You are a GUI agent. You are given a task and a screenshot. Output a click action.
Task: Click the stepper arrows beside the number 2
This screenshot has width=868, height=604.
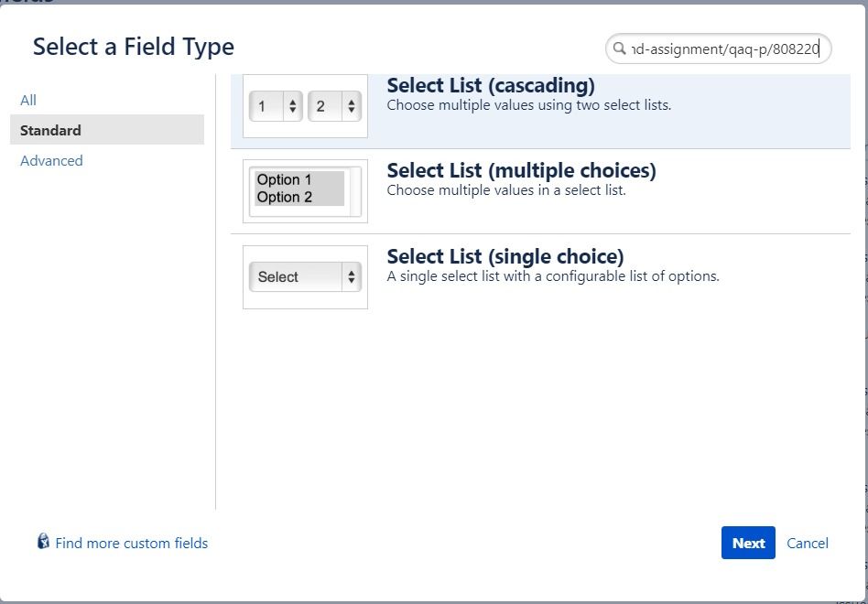pos(352,105)
